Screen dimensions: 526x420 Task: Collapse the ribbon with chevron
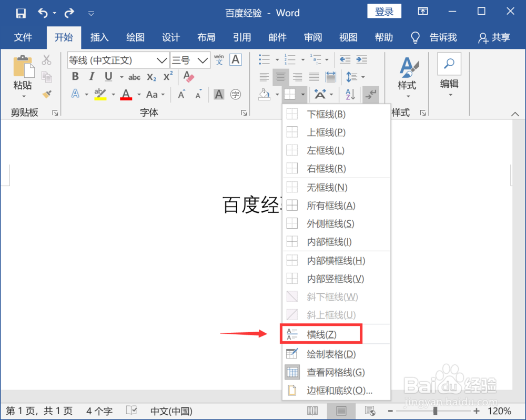[515, 114]
